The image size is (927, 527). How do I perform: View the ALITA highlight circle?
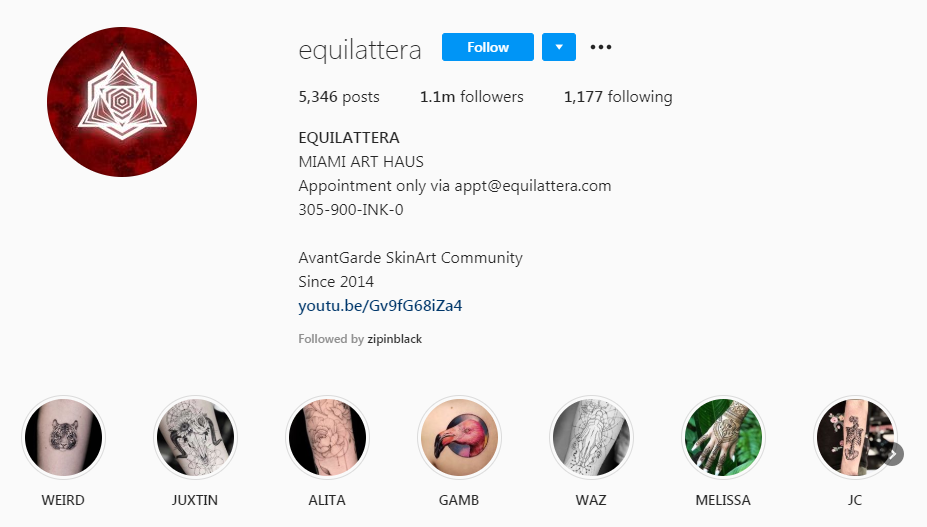coord(327,438)
